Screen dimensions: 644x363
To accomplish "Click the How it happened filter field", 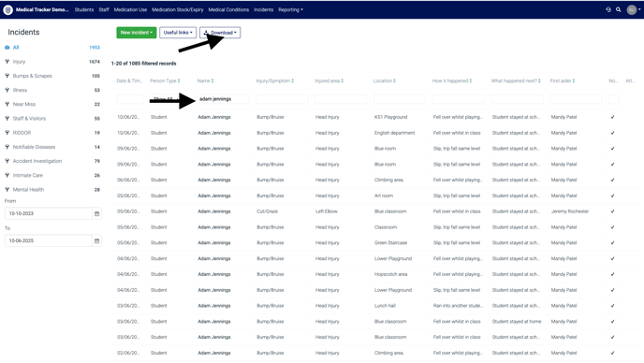I will (x=459, y=99).
